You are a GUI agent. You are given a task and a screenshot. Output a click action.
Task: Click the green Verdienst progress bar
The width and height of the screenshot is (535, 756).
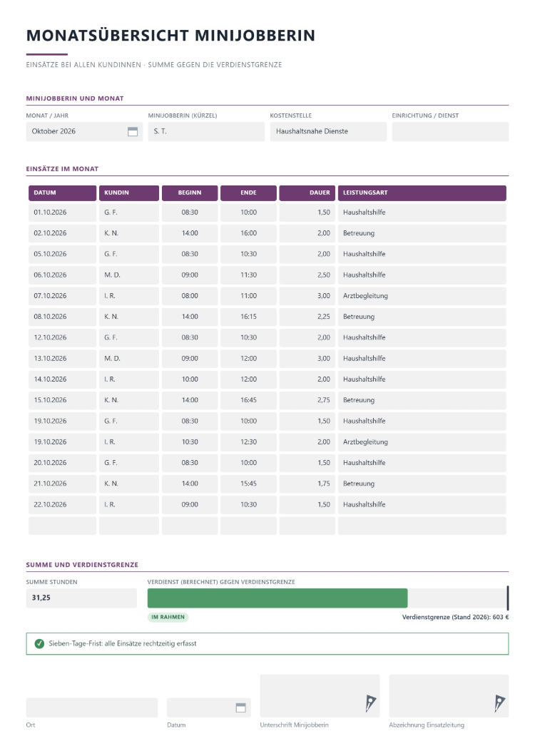pyautogui.click(x=277, y=598)
